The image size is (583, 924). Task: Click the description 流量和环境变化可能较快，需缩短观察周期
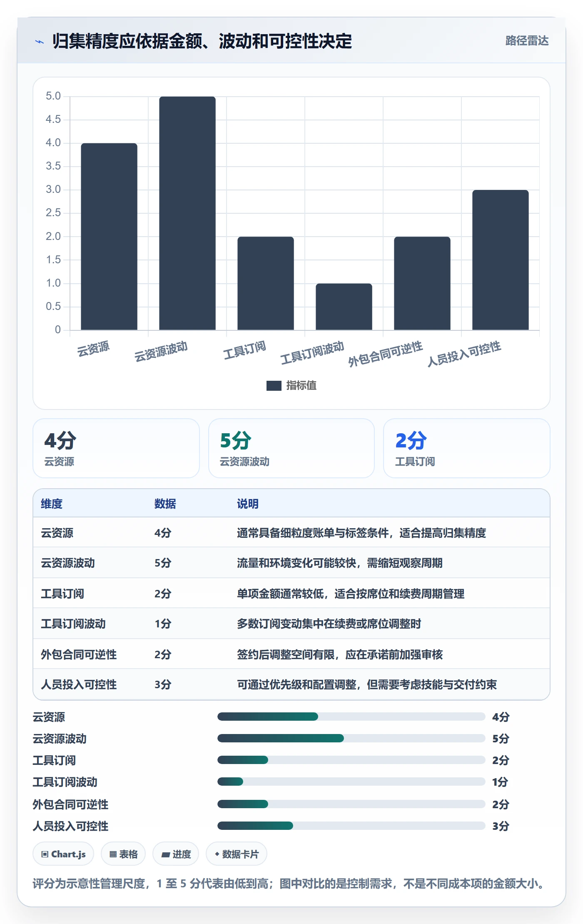point(340,563)
